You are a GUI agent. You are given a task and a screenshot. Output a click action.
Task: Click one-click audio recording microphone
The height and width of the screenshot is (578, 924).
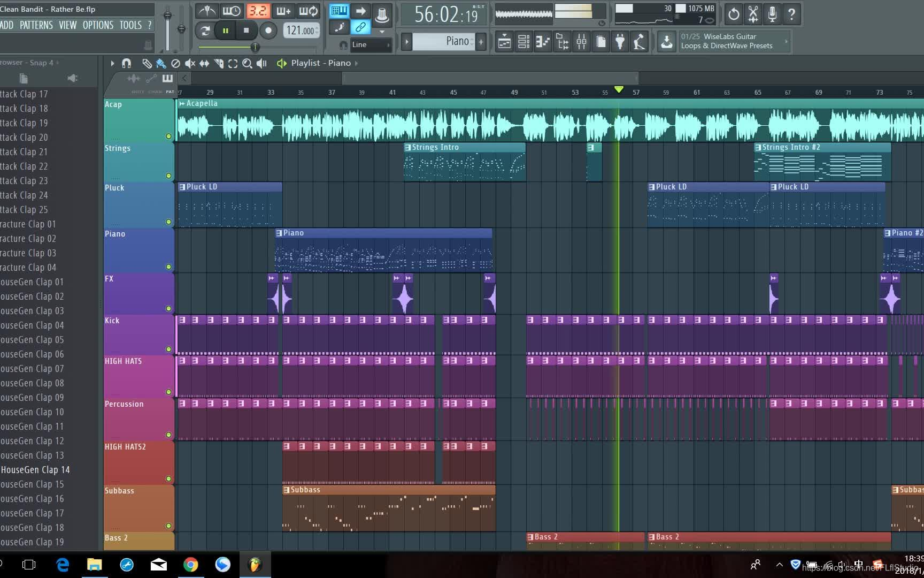click(772, 14)
